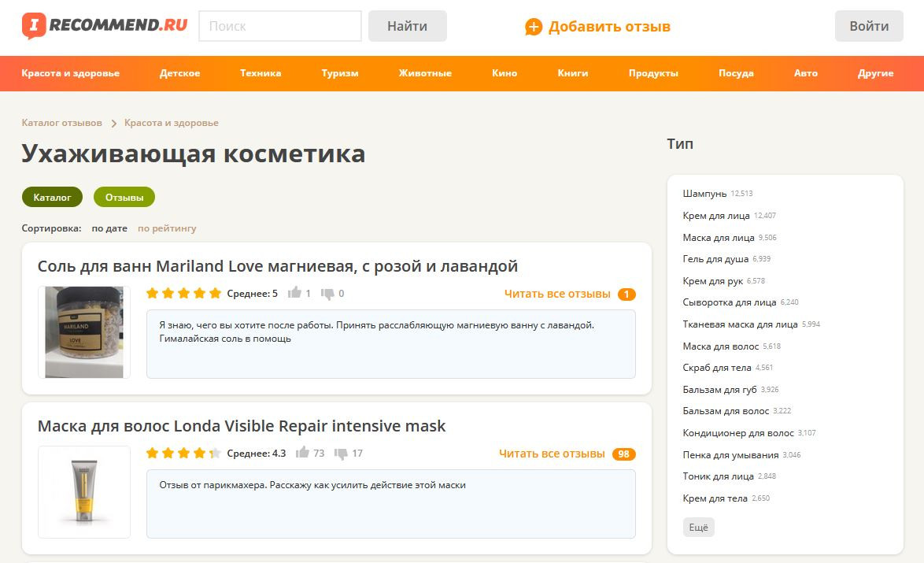
Task: Click thumbs-up icon on Mariland bath salt
Action: (295, 293)
